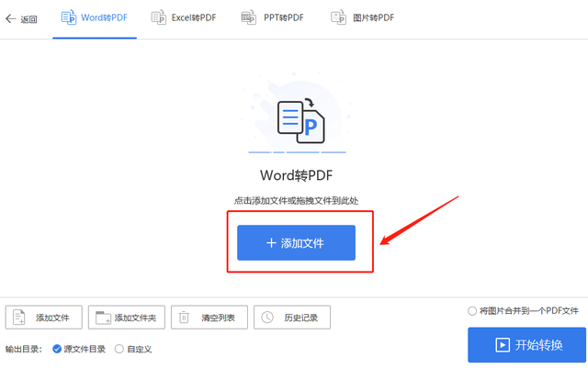Screen dimensions: 588x368
Task: Click the plus icon on the blue button
Action: click(x=271, y=243)
